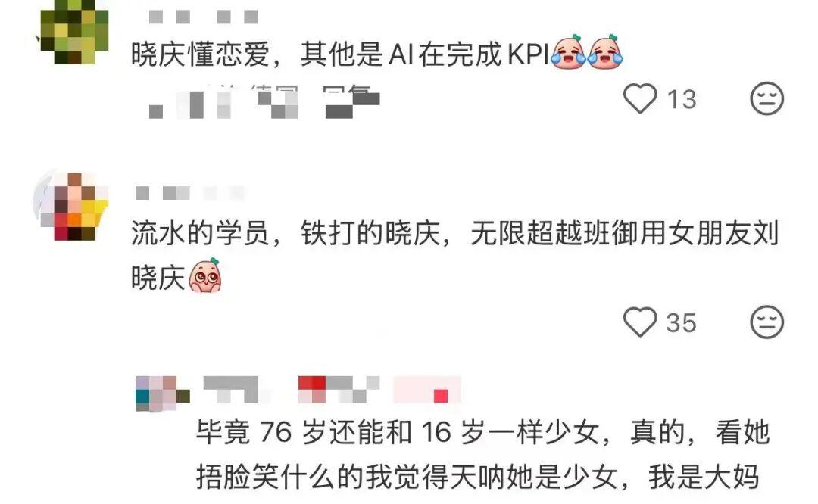
Task: Tap the dislike face beside 35 likes
Action: point(766,322)
